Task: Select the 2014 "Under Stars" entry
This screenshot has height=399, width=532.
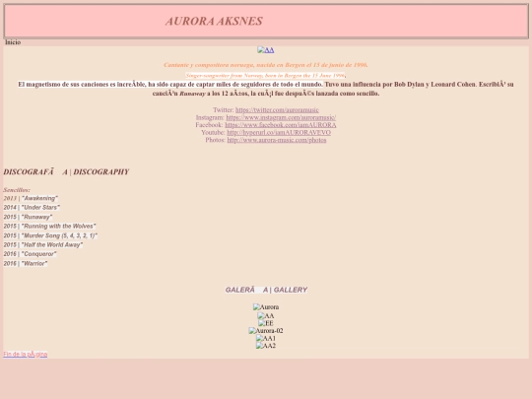Action: coord(32,207)
